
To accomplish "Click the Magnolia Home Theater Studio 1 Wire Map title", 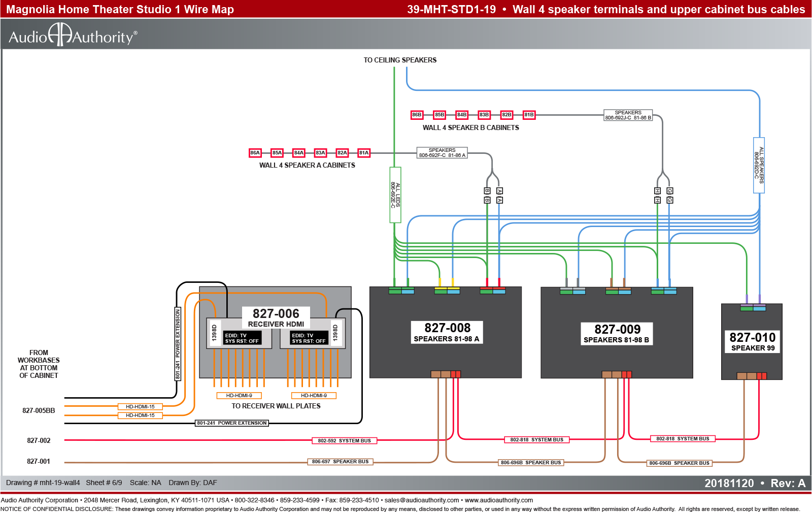I will coord(120,9).
